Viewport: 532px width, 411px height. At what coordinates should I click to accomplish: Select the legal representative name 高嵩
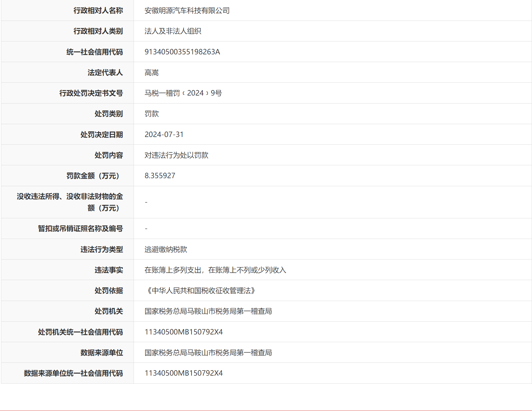tap(152, 73)
